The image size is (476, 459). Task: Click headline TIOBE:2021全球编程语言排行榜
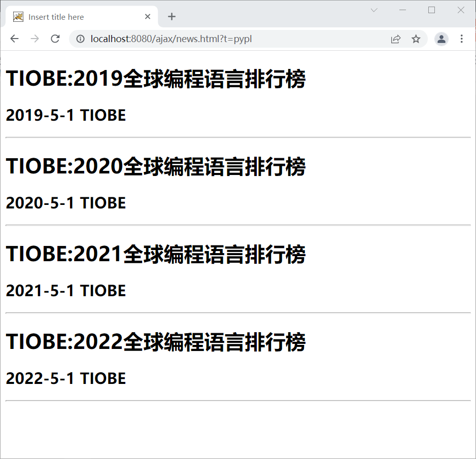[x=155, y=254]
